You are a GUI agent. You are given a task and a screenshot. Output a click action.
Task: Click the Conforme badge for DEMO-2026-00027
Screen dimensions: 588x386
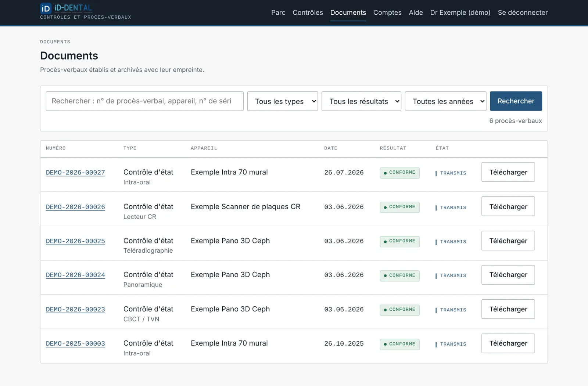pos(399,173)
